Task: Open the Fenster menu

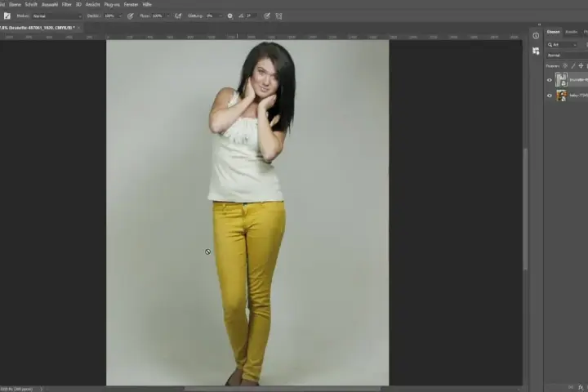Action: tap(131, 5)
